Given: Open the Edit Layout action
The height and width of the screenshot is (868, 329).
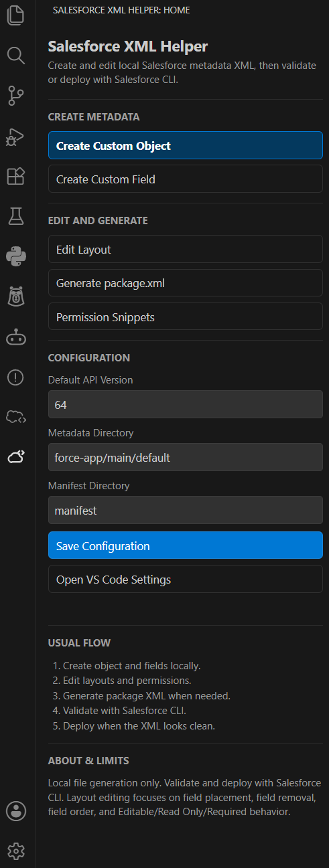Looking at the screenshot, I should coord(186,249).
